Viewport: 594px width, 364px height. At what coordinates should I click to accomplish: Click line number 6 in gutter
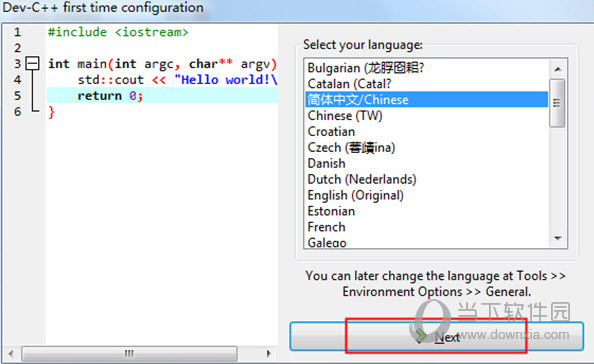tap(17, 112)
